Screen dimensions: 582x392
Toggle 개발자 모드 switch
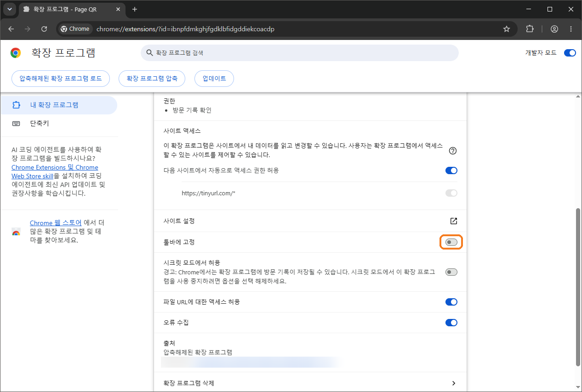[x=570, y=53]
